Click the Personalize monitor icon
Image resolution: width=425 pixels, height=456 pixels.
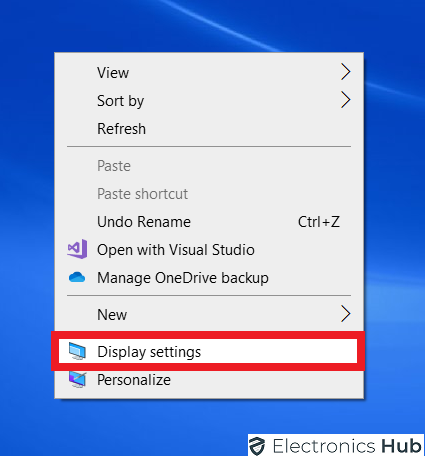pyautogui.click(x=77, y=379)
